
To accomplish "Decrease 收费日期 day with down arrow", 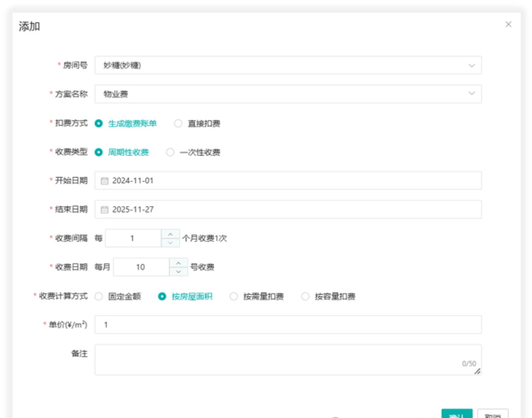I will (178, 272).
